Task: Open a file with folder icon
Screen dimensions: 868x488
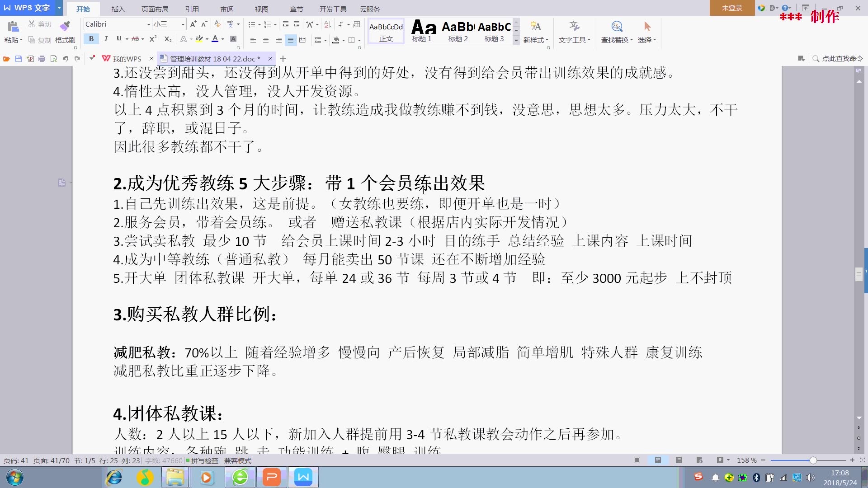Action: pos(6,59)
